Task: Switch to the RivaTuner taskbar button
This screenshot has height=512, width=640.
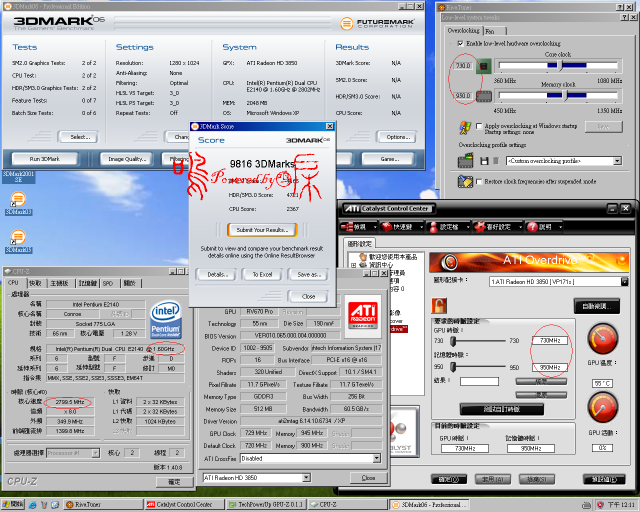Action: click(103, 505)
